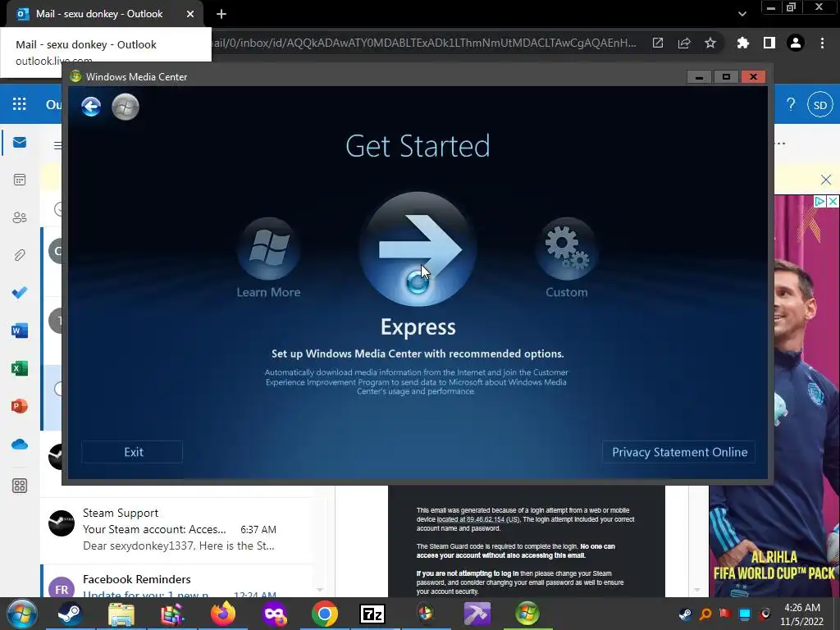Open Chrome profile icon
Screen dimensions: 840x630
(x=796, y=43)
